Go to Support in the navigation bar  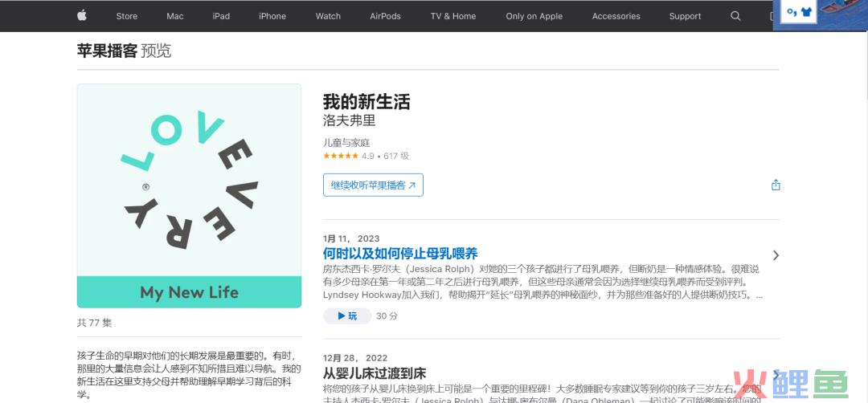[x=686, y=16]
